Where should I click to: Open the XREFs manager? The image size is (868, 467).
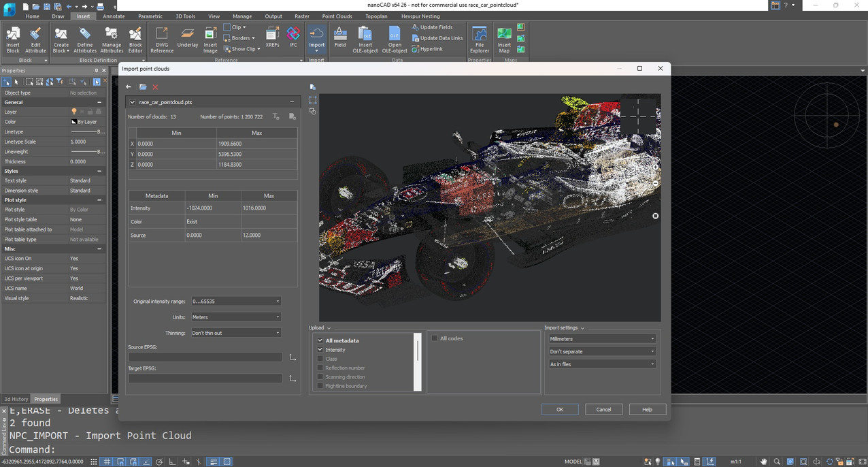pyautogui.click(x=272, y=37)
